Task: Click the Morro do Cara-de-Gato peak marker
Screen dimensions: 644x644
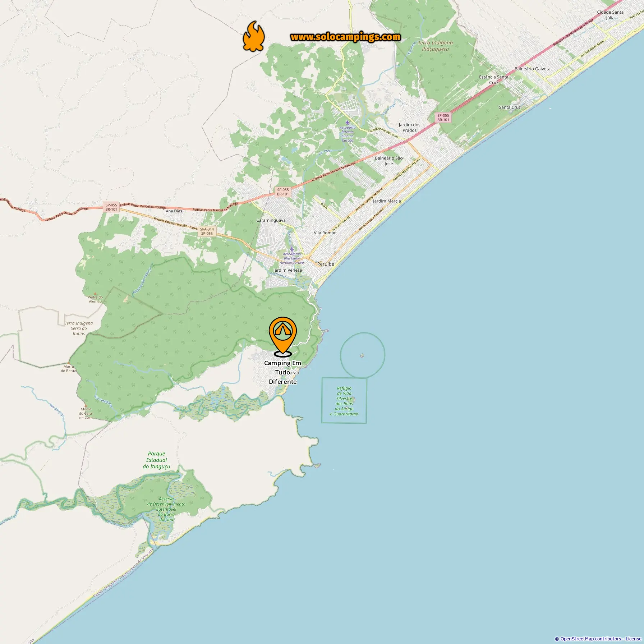Action: pos(86,405)
